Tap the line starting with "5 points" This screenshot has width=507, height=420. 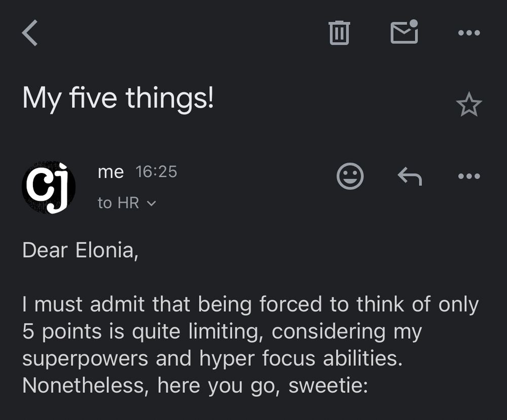pos(222,331)
